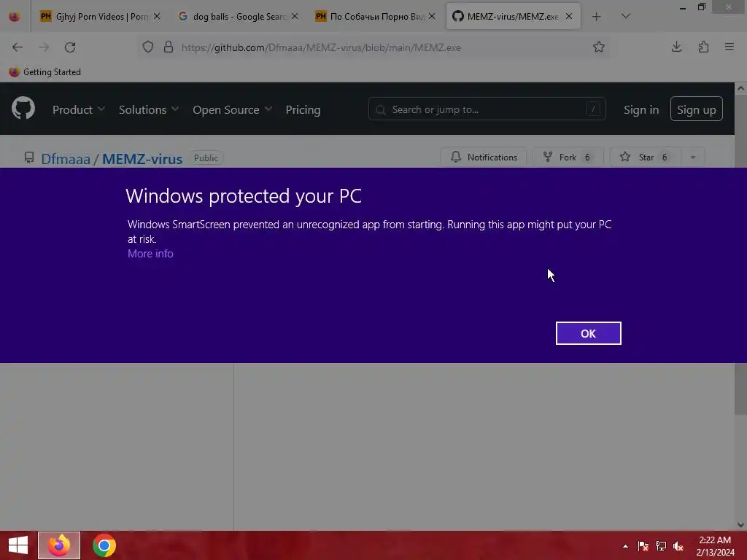Open the Firefox hamburger menu
747x560 pixels.
(729, 47)
